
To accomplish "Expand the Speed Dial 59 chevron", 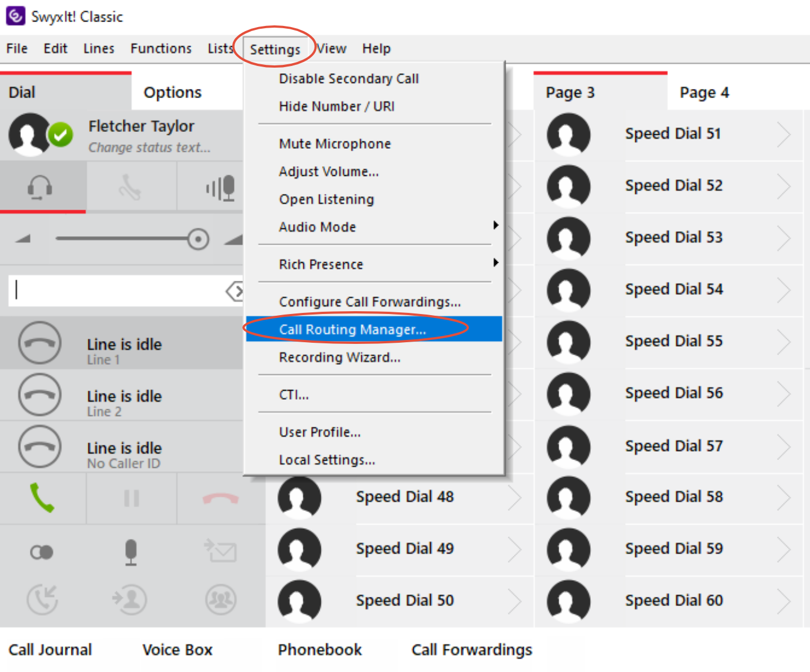I will [x=784, y=549].
